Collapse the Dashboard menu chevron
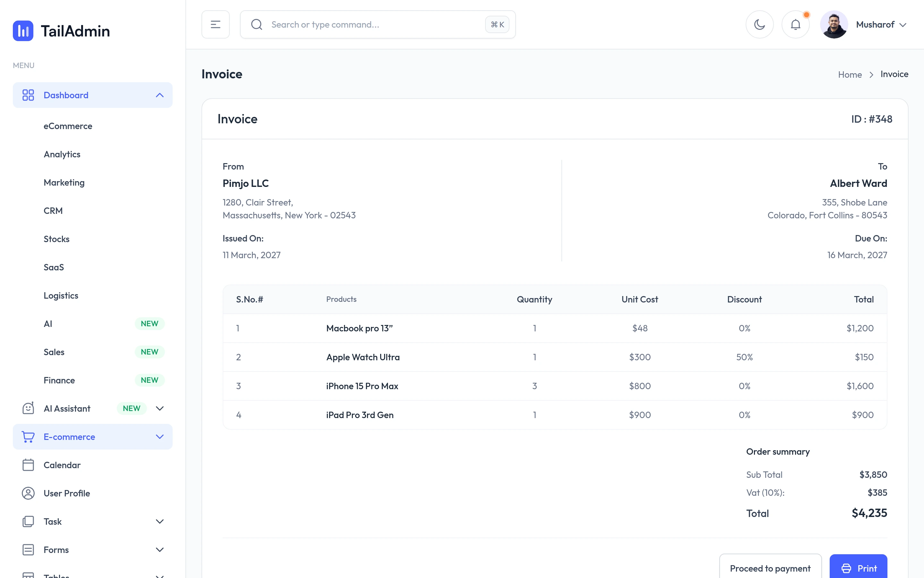Image resolution: width=924 pixels, height=578 pixels. [159, 95]
